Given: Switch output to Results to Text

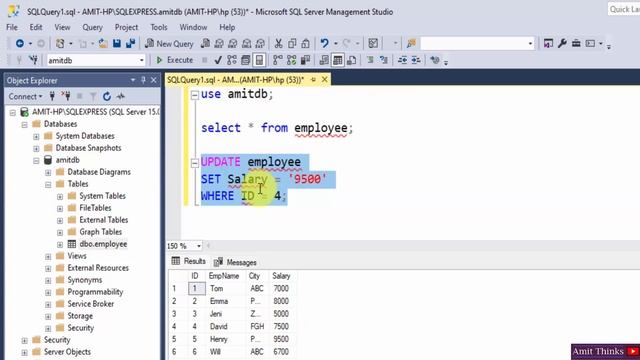Looking at the screenshot, I should click(x=324, y=60).
